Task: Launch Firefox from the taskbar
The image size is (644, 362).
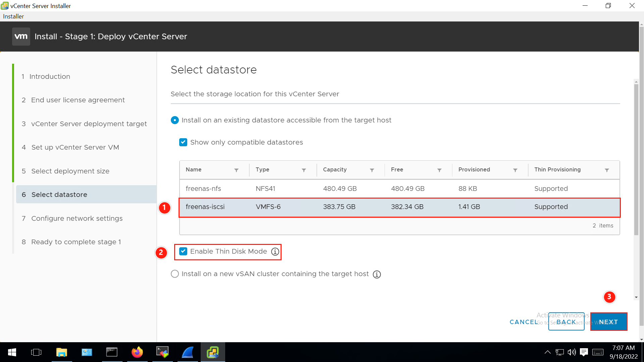Action: [137, 352]
